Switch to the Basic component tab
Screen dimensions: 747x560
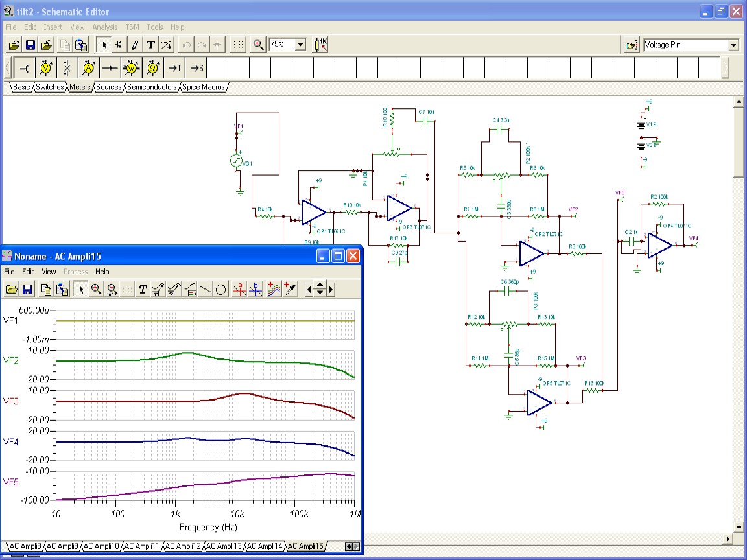(x=21, y=87)
